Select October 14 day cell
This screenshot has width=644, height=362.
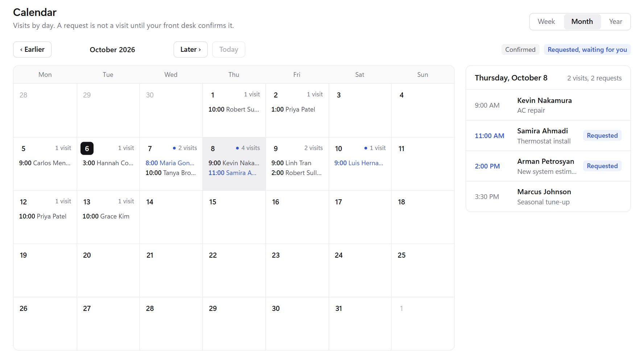click(x=171, y=217)
